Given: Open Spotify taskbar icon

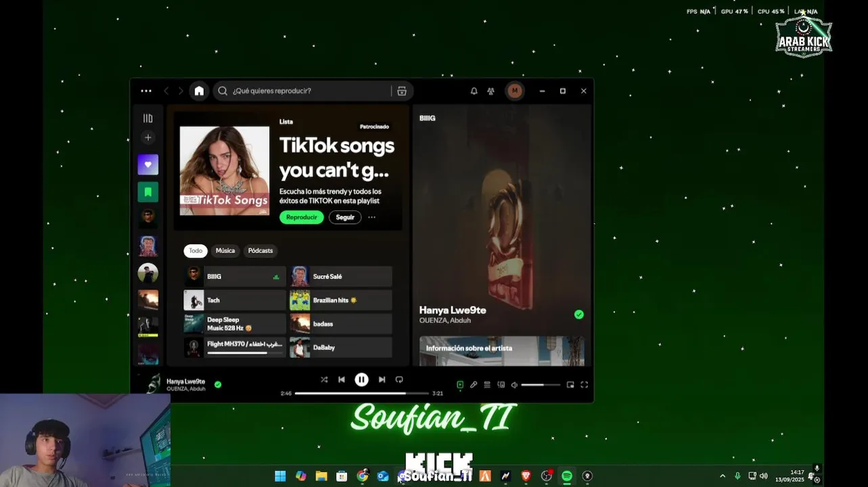Looking at the screenshot, I should (x=567, y=476).
